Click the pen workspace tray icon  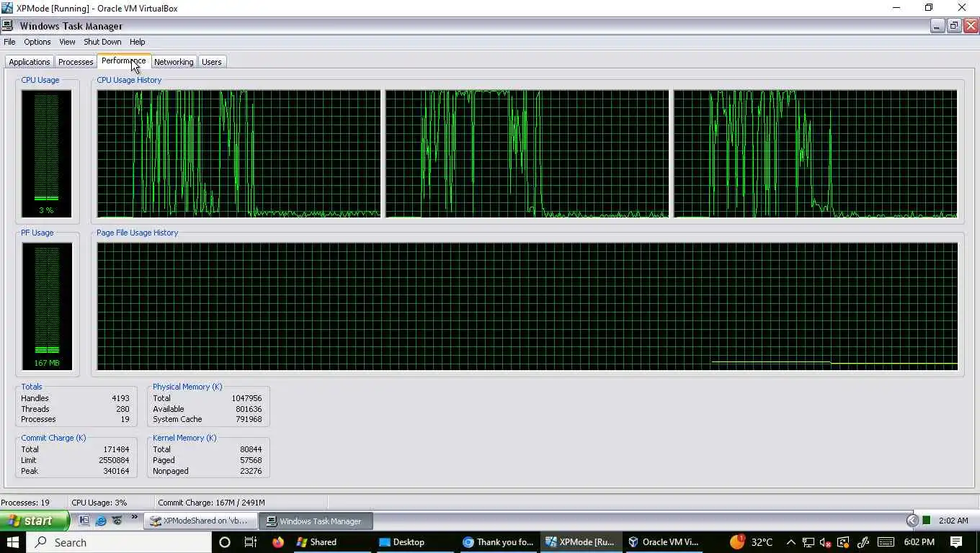[x=863, y=542]
